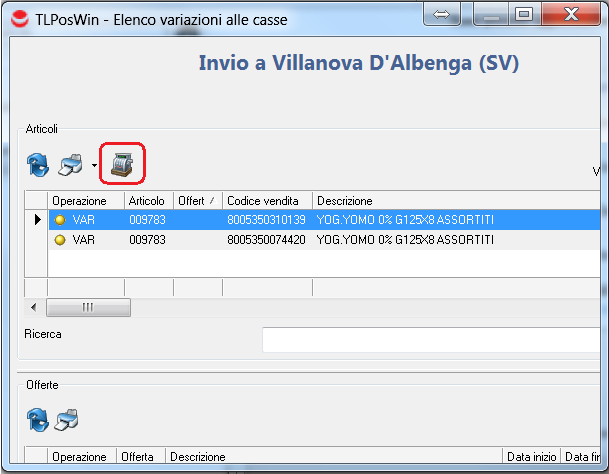Minimize the TLPosWin window
This screenshot has height=474, width=609.
click(x=491, y=15)
